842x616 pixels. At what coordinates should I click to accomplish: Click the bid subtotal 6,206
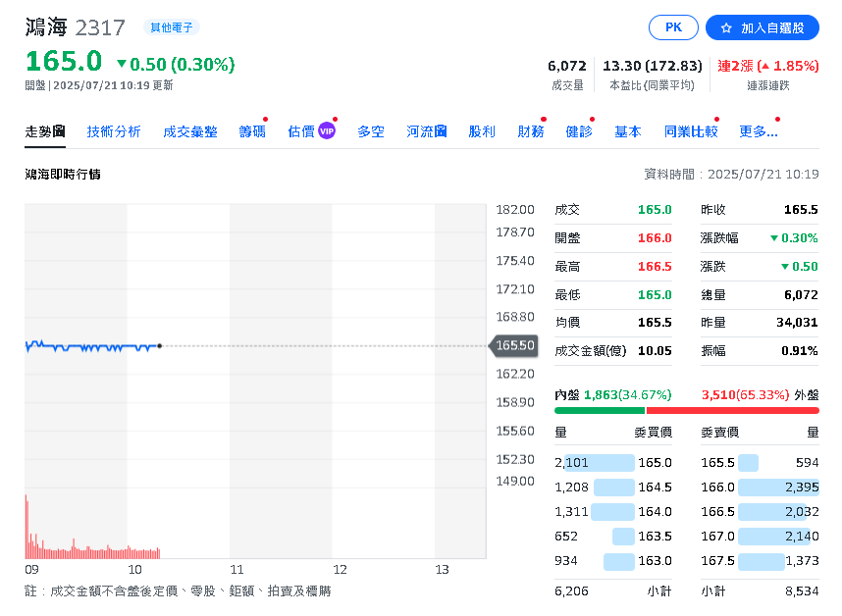pos(571,591)
